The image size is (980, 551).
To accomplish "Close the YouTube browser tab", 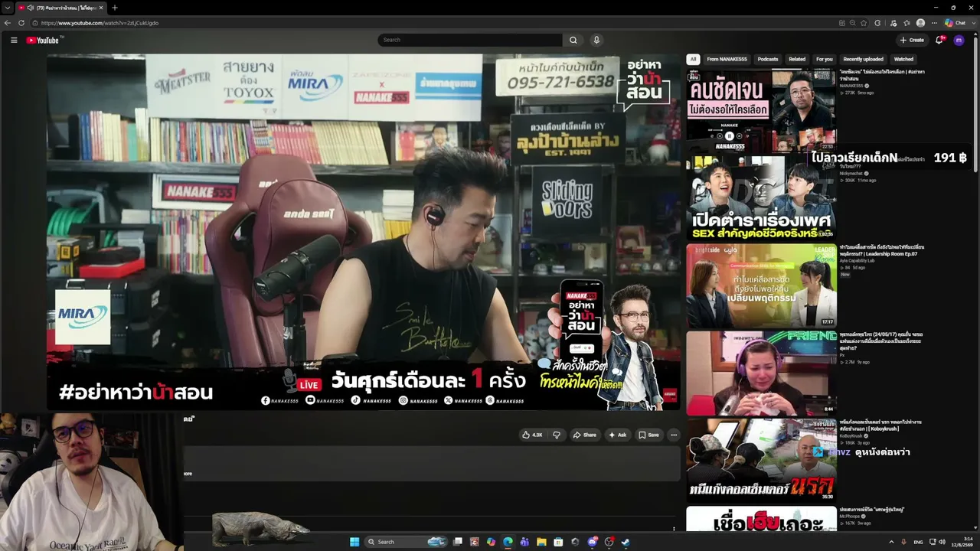I will [x=101, y=8].
